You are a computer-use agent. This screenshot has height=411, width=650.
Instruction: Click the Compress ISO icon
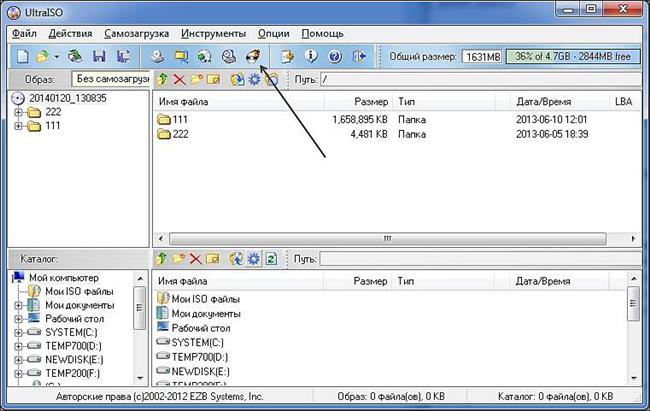click(x=181, y=56)
